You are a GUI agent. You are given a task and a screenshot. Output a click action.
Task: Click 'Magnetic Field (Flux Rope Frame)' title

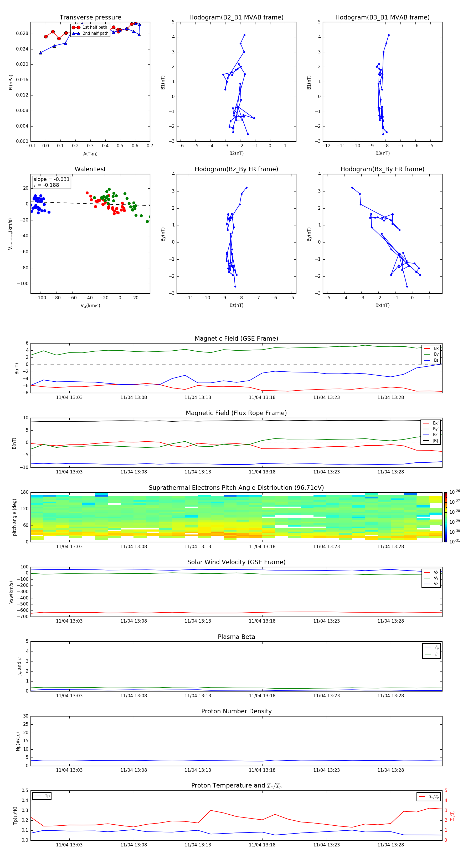click(236, 413)
